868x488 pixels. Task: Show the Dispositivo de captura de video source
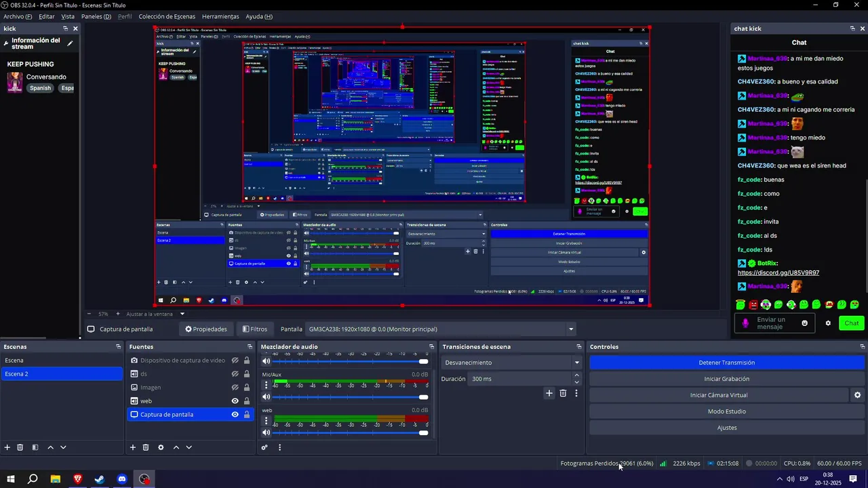coord(235,361)
